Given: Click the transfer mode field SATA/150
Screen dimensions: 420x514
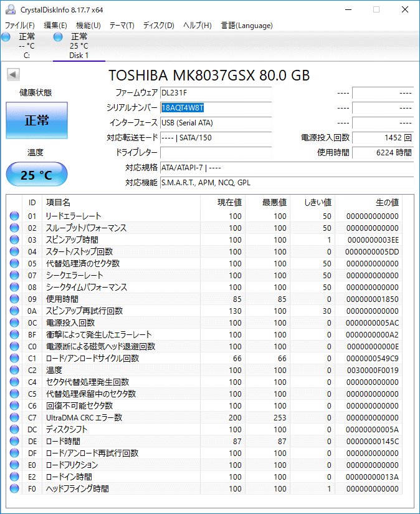Looking at the screenshot, I should point(216,138).
